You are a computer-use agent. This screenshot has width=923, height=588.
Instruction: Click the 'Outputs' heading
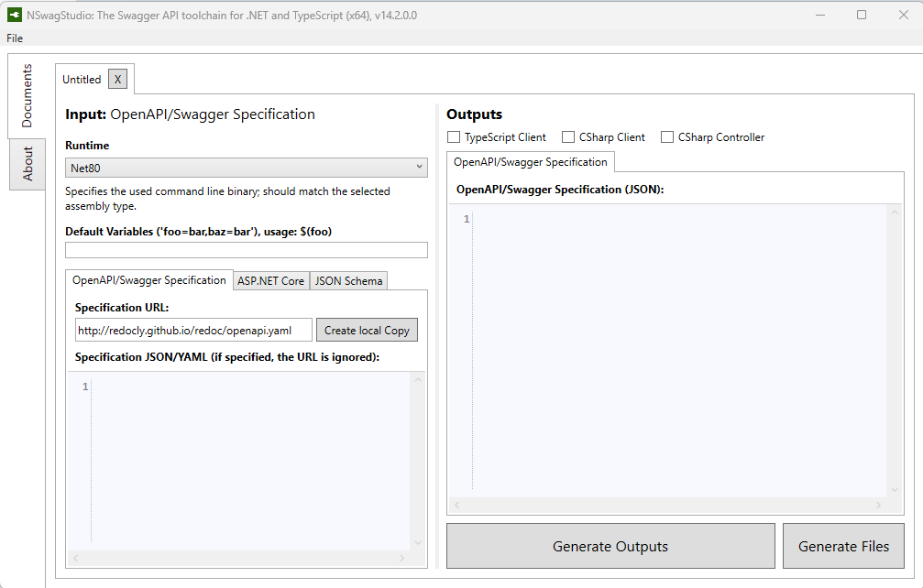coord(475,114)
